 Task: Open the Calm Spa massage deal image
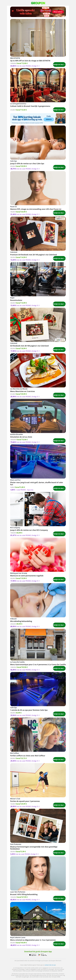point(38,143)
